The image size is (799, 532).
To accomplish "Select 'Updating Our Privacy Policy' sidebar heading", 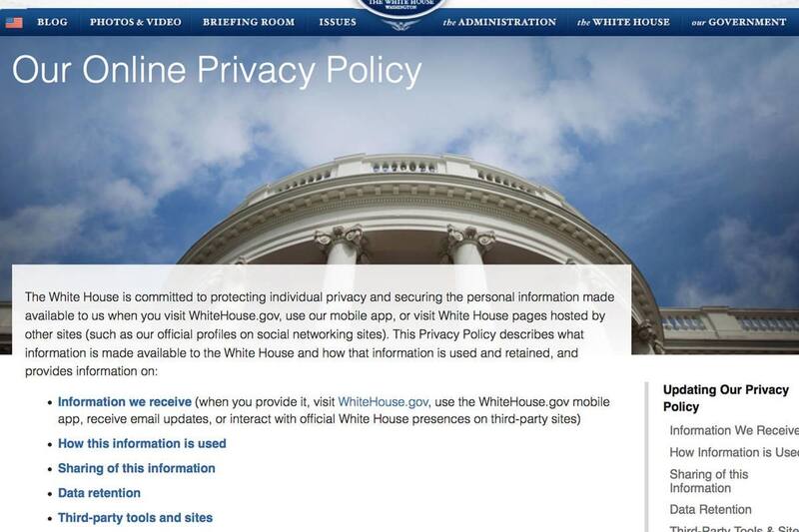I will pyautogui.click(x=726, y=398).
